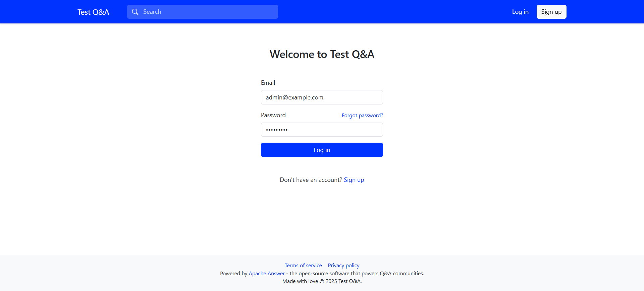The height and width of the screenshot is (291, 644).
Task: Click the Made with love copyright line
Action: (x=322, y=281)
